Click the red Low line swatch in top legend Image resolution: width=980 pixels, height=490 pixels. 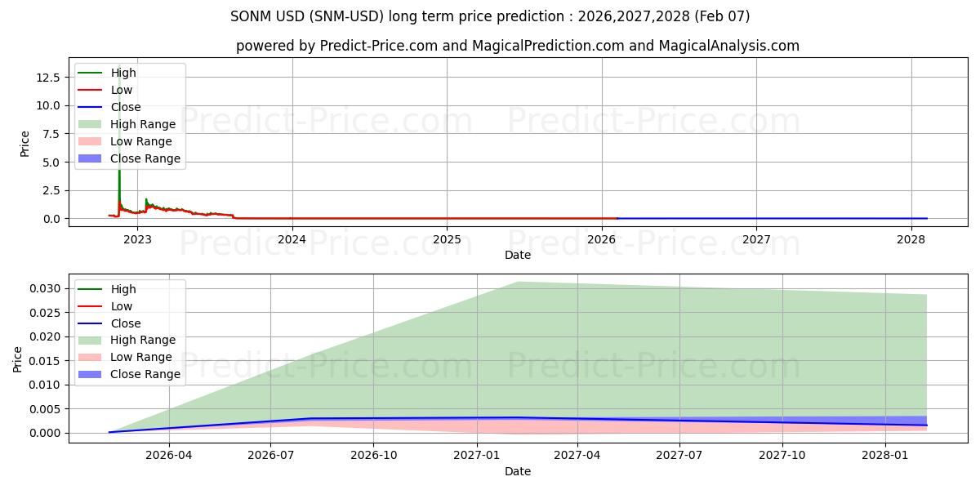(91, 91)
